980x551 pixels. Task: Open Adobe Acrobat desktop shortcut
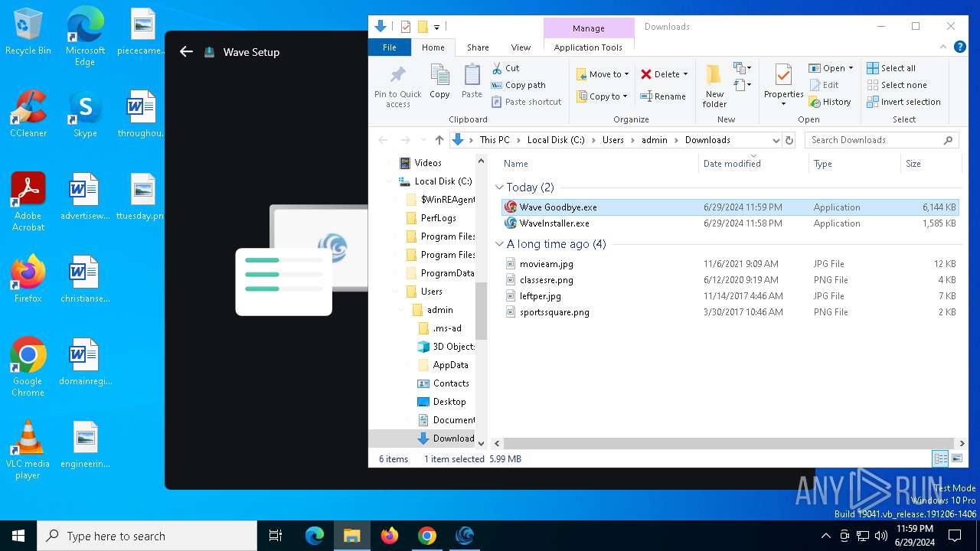click(x=28, y=202)
